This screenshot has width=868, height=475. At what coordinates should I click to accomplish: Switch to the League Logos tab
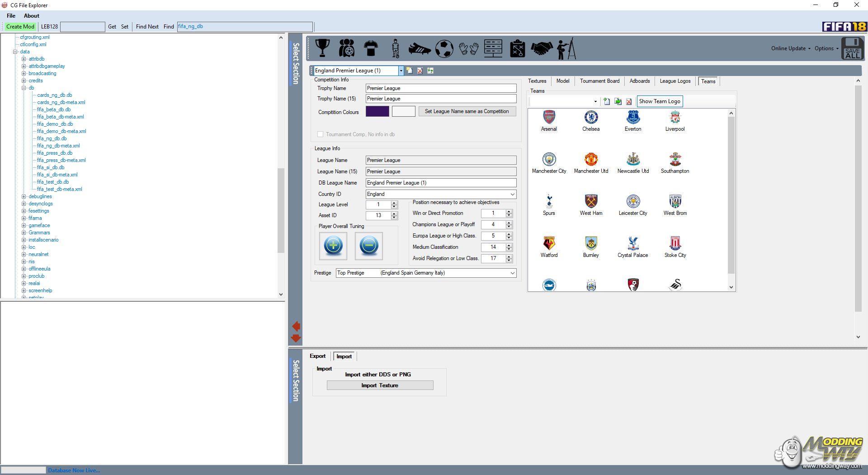click(x=675, y=81)
